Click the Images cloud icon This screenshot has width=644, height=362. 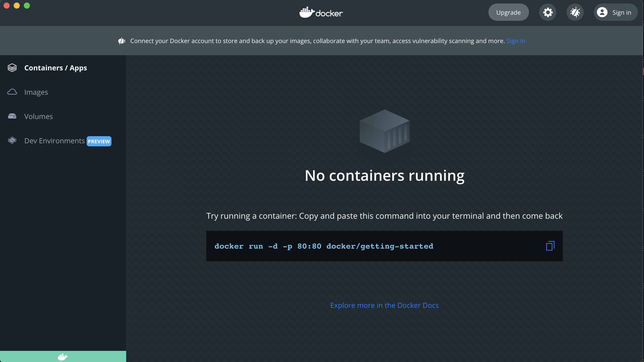click(x=12, y=92)
